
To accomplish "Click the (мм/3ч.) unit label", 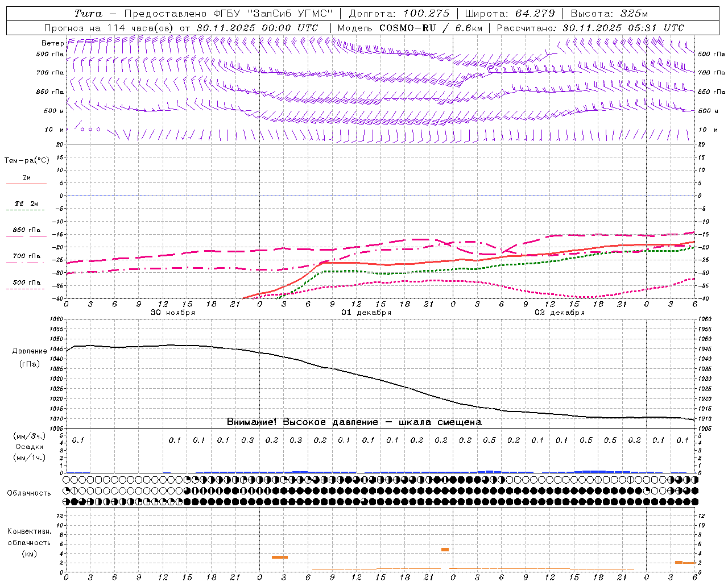I will pos(30,436).
